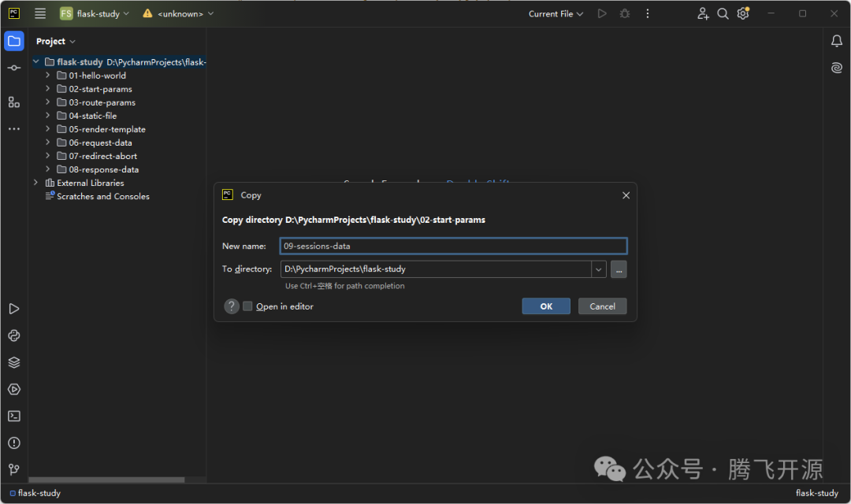Select the 08-response-data folder
Viewport: 851px width, 504px height.
pos(104,169)
